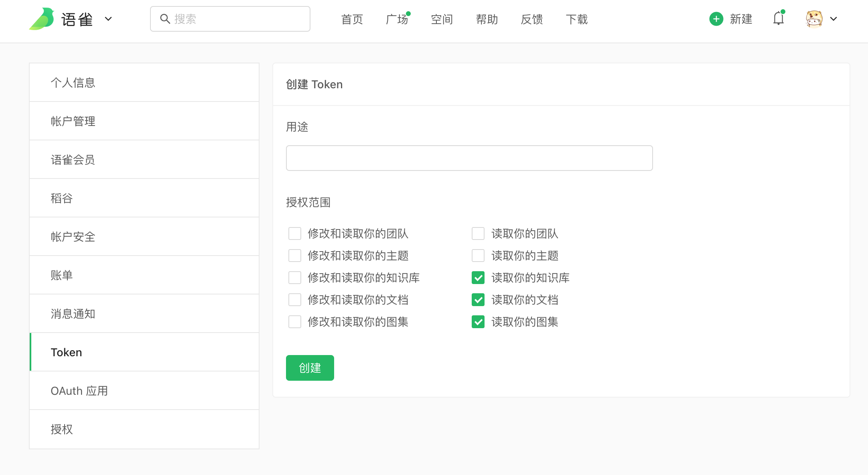The image size is (868, 475).
Task: Click the 新建 text button
Action: [x=741, y=19]
